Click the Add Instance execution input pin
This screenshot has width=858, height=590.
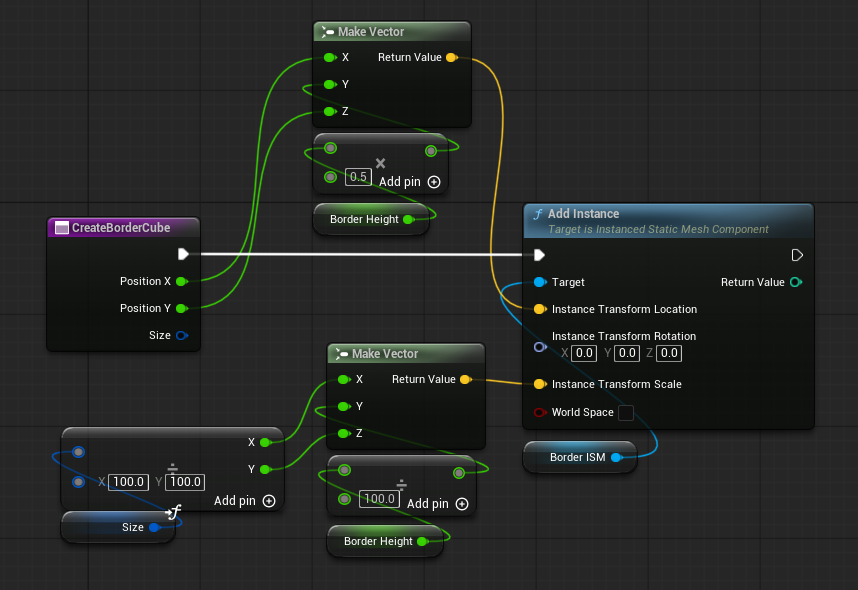click(x=540, y=254)
